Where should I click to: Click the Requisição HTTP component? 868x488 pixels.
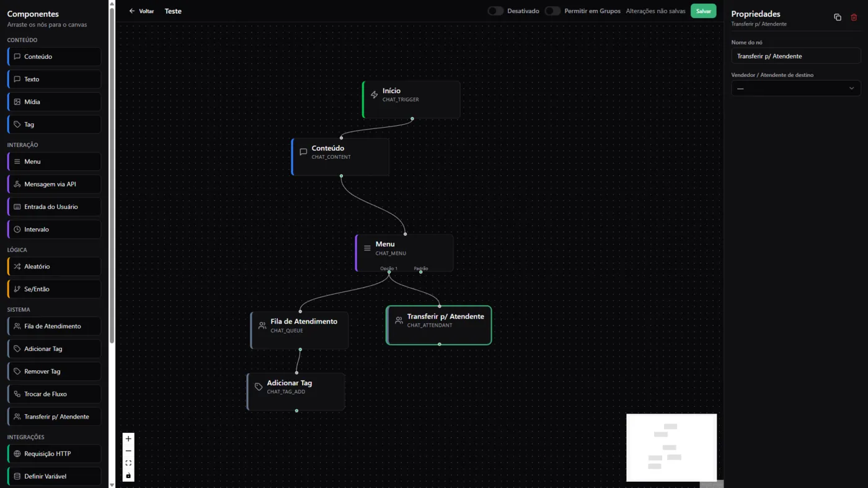tap(55, 454)
